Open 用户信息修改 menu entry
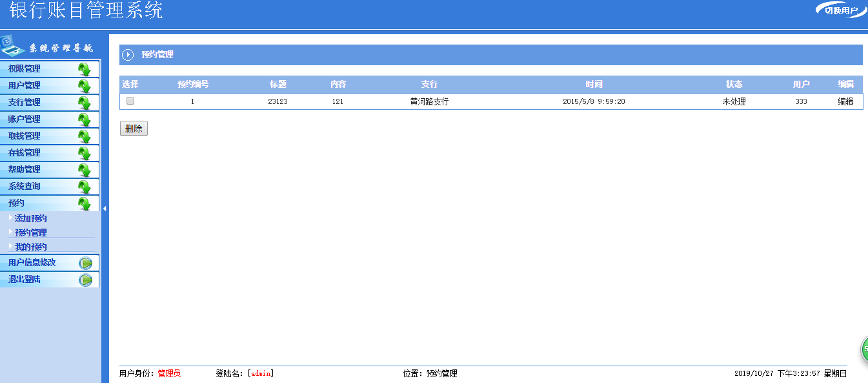This screenshot has width=868, height=383. click(50, 263)
